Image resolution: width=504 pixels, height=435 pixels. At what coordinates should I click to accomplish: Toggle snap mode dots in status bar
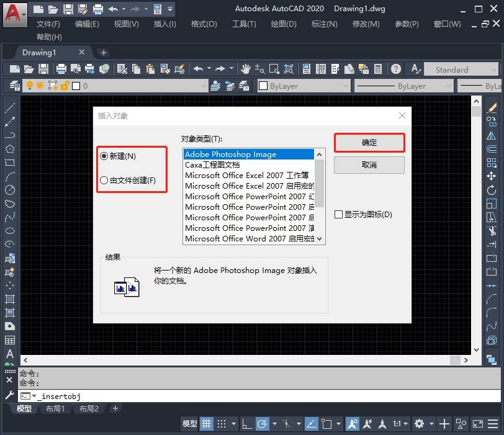click(222, 424)
